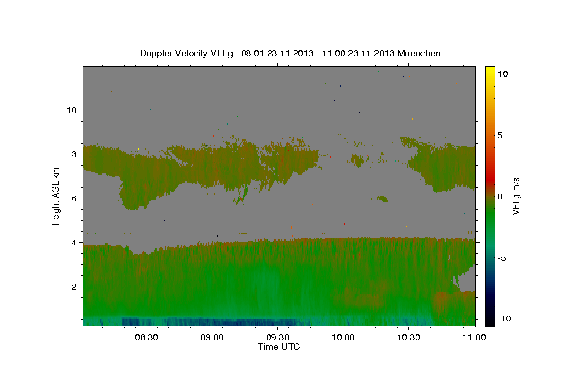Click the yellow top of the colorbar
Screen dimensions: 588x392
[x=490, y=70]
